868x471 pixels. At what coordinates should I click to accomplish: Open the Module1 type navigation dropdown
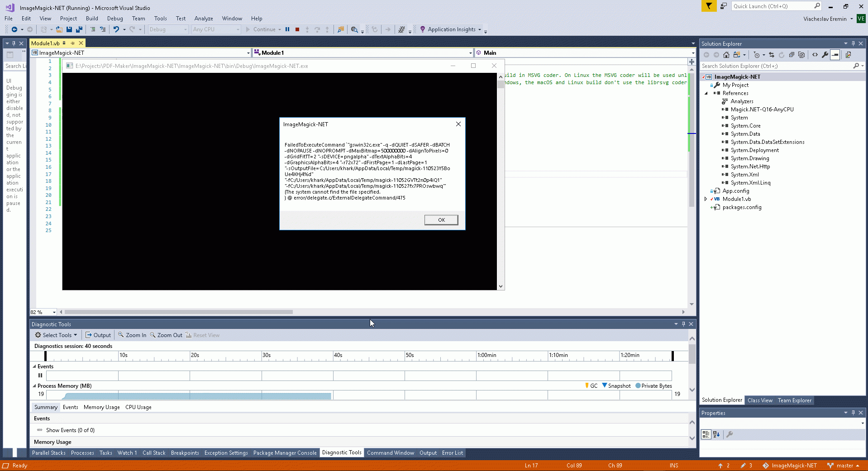[x=363, y=53]
